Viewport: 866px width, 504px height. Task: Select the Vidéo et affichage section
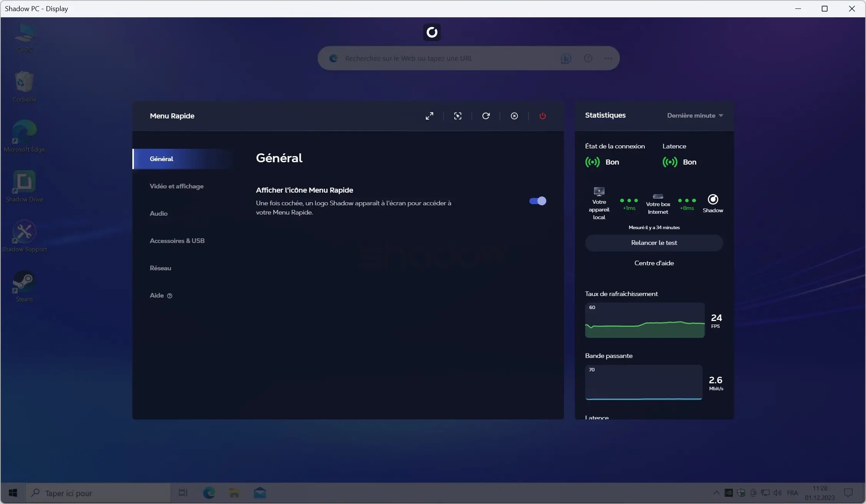[x=177, y=186]
